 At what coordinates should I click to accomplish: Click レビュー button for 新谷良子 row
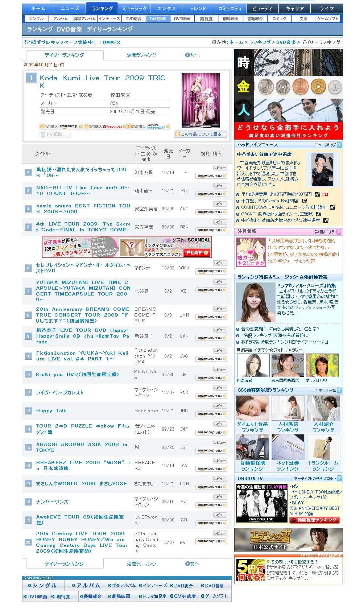220,330
